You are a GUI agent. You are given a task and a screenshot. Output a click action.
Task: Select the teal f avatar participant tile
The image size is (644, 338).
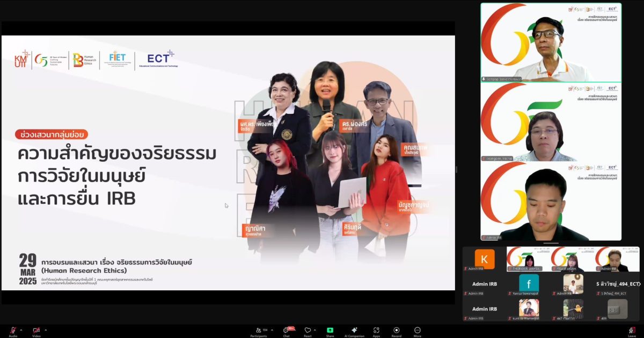coord(529,284)
